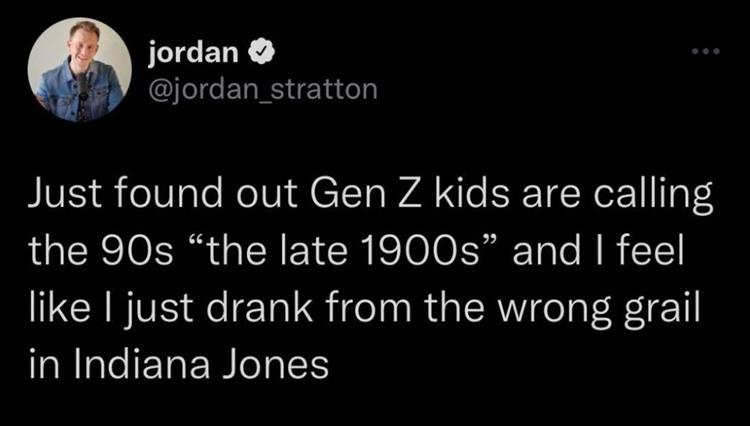Open the @jordan_stratton handle link

(x=261, y=90)
